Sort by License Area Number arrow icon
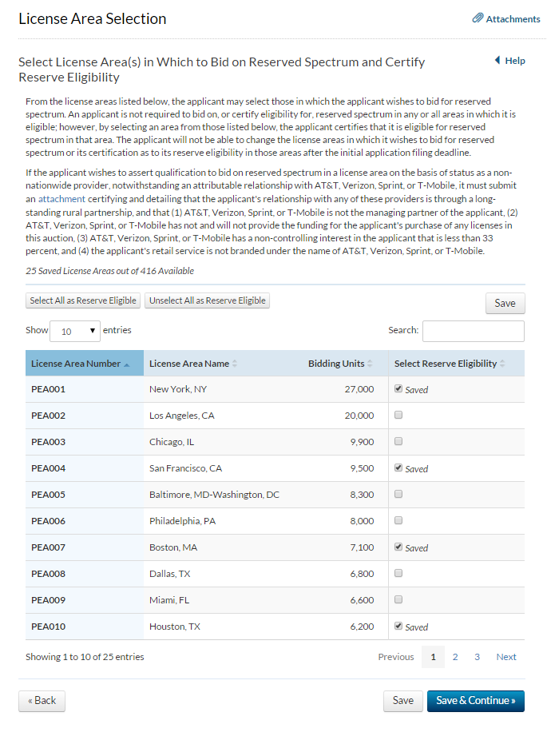The image size is (547, 756). pos(126,364)
